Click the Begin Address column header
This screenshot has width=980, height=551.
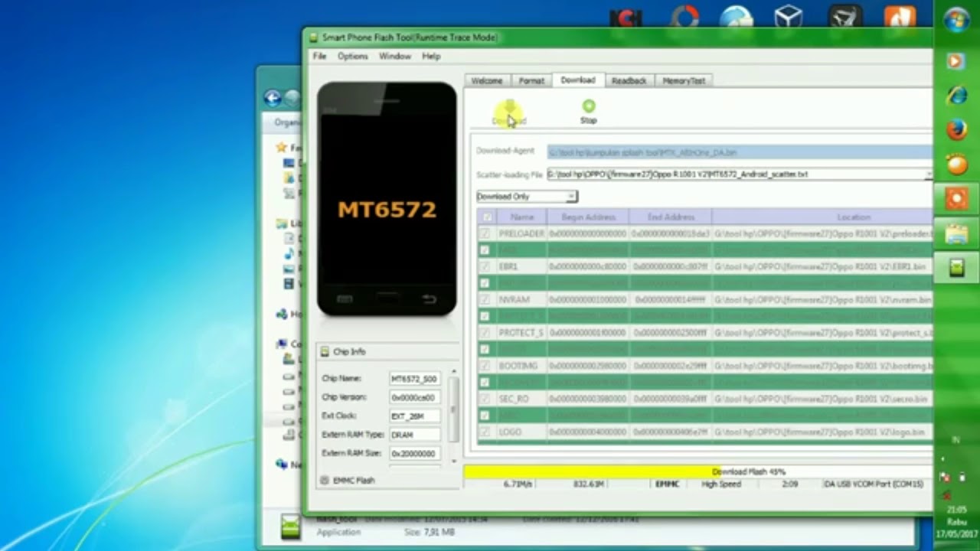pyautogui.click(x=588, y=217)
